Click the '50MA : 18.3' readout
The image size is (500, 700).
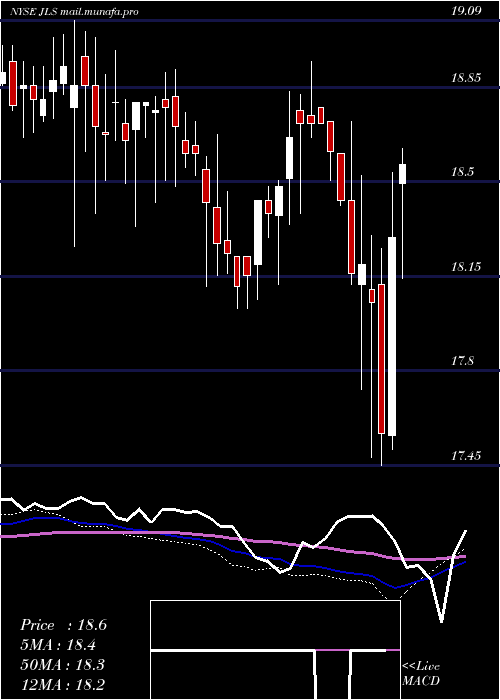coord(62,664)
